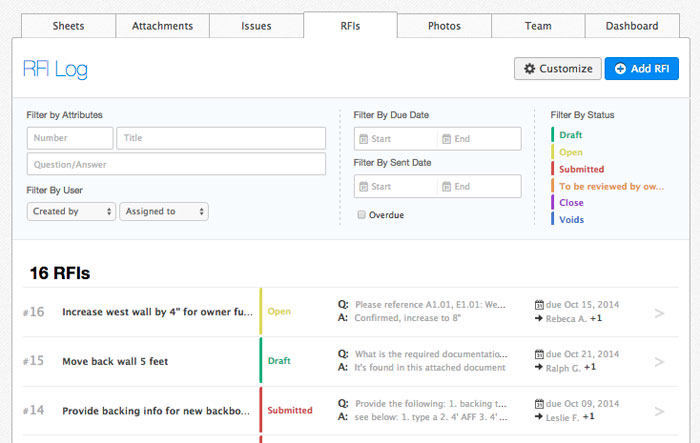700x443 pixels.
Task: Click the chevron arrow for RFI #16
Action: coord(659,313)
